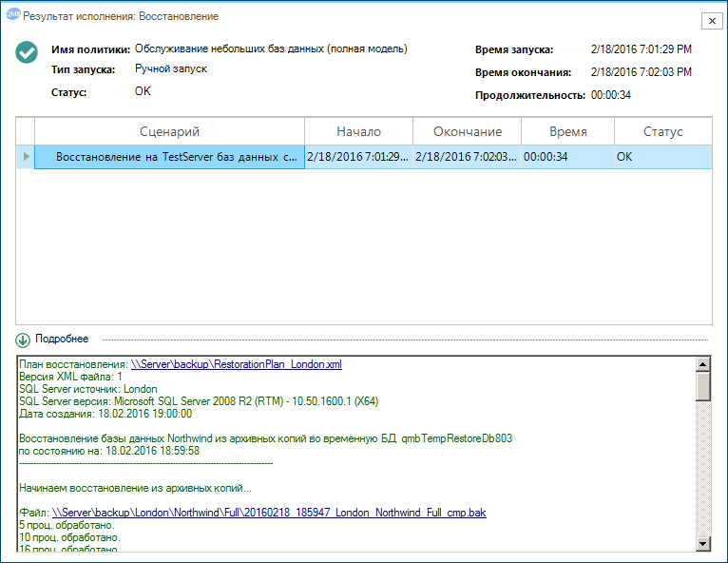728x563 pixels.
Task: Open the Northwind_Full_cmp.bak file link
Action: point(269,513)
